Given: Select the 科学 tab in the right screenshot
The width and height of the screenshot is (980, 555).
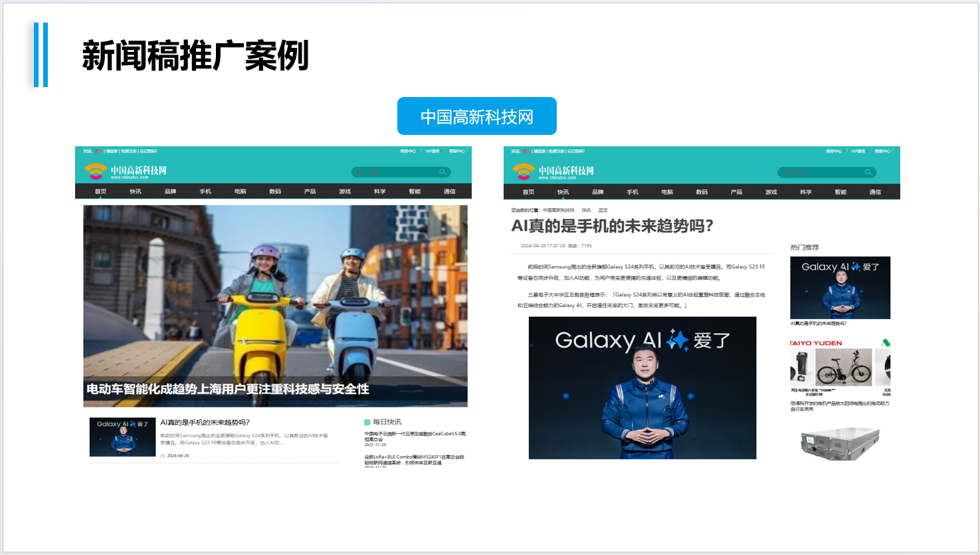Looking at the screenshot, I should coord(806,192).
